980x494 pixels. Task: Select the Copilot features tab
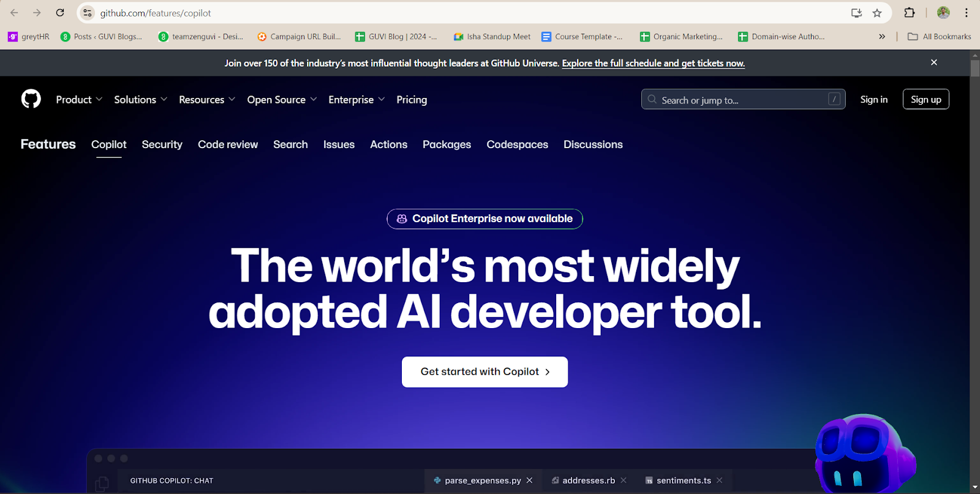coord(109,144)
